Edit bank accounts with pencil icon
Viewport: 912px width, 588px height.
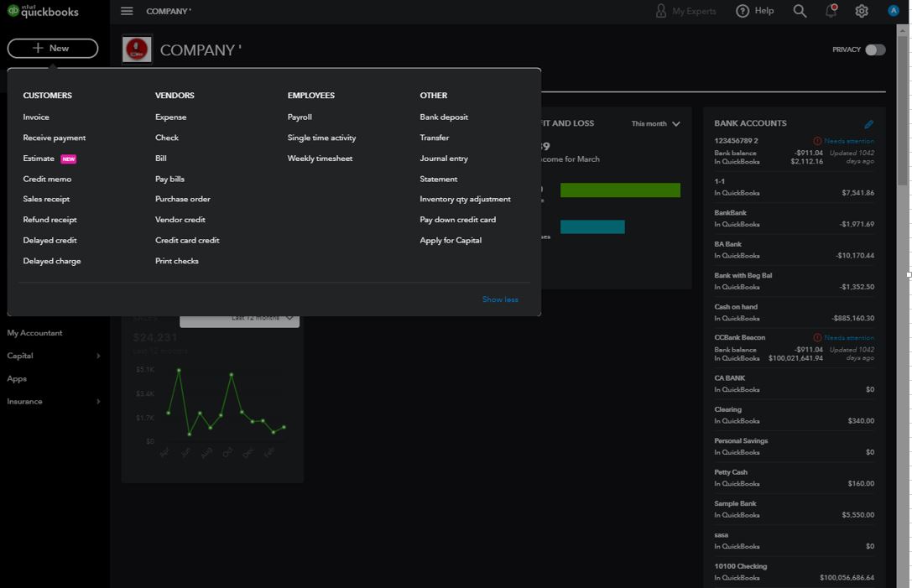[x=869, y=124]
